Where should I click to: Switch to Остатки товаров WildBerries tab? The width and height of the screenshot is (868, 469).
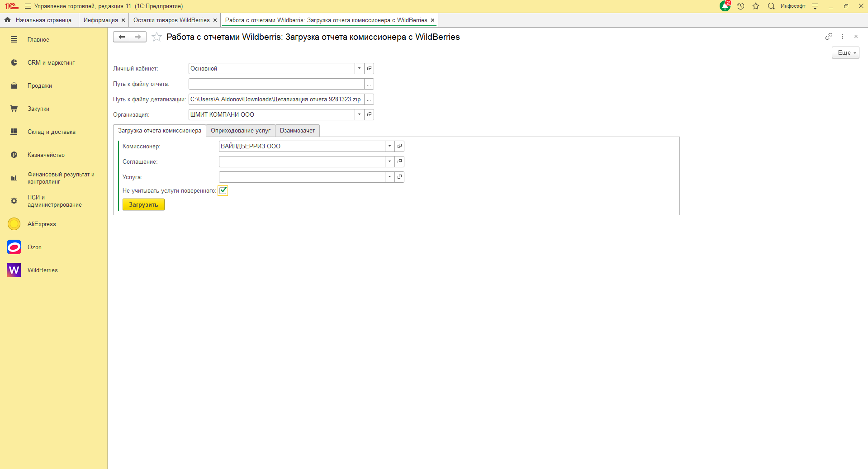171,20
